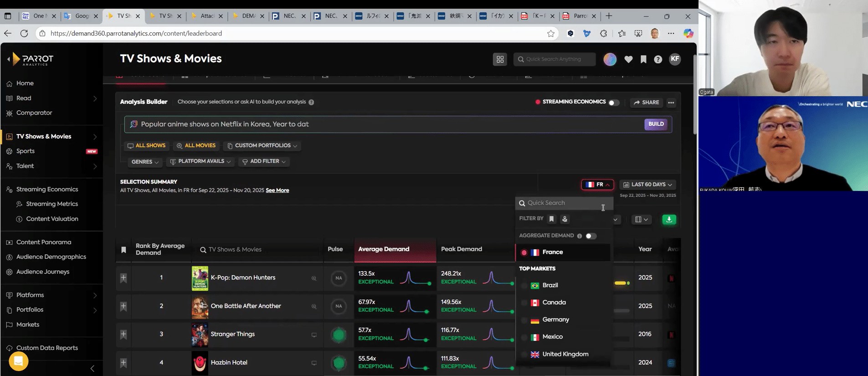Expand the Talent sidebar section
Screen dimensions: 868x376
coord(95,166)
